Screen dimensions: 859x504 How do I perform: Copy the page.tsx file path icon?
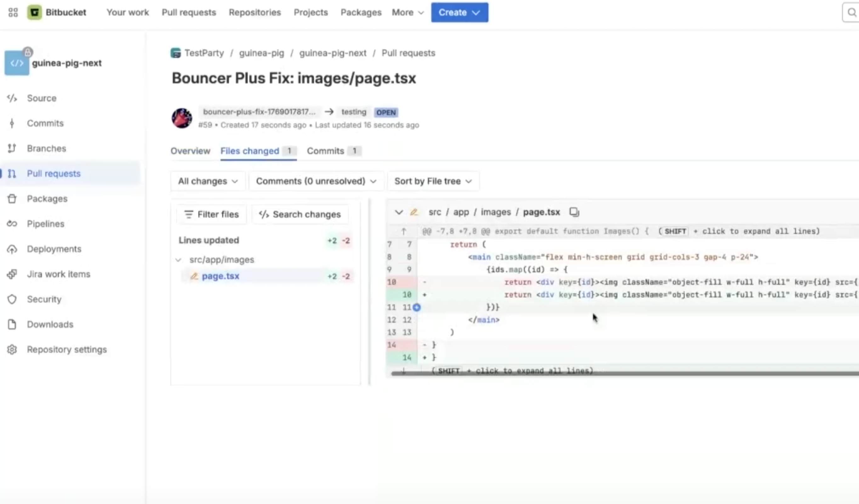coord(574,212)
